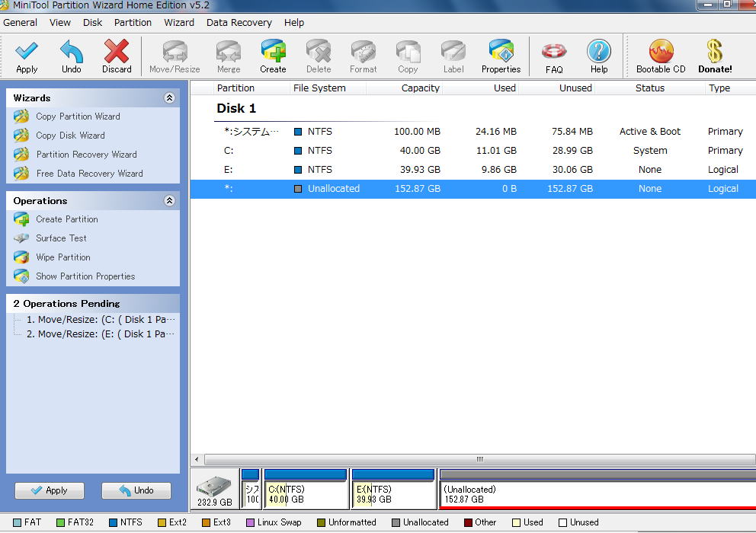Sort by the Unused column header

click(x=556, y=88)
